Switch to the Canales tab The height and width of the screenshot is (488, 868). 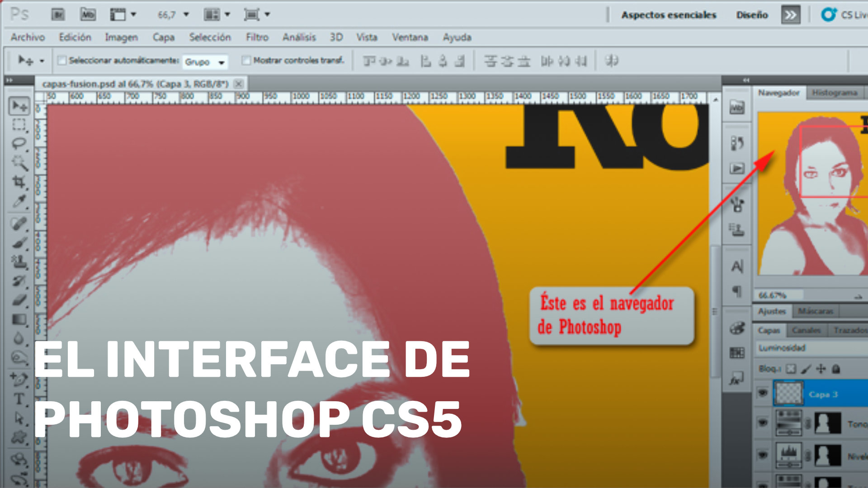click(806, 331)
